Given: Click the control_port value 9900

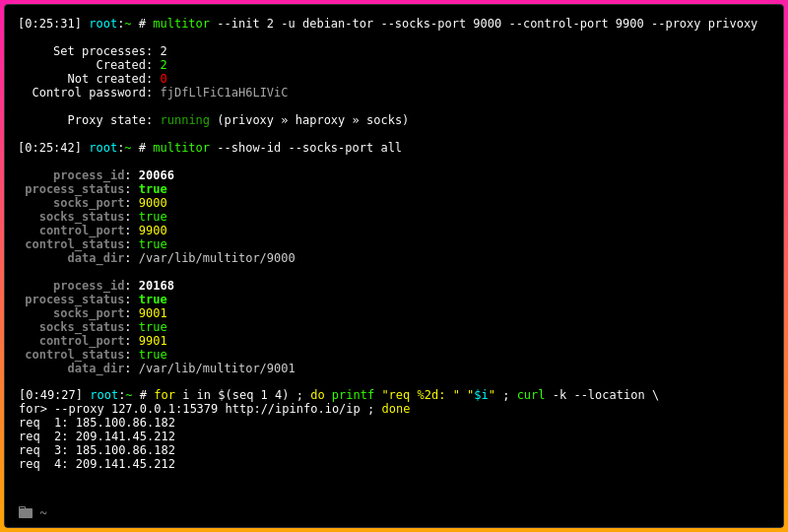Looking at the screenshot, I should (x=153, y=231).
